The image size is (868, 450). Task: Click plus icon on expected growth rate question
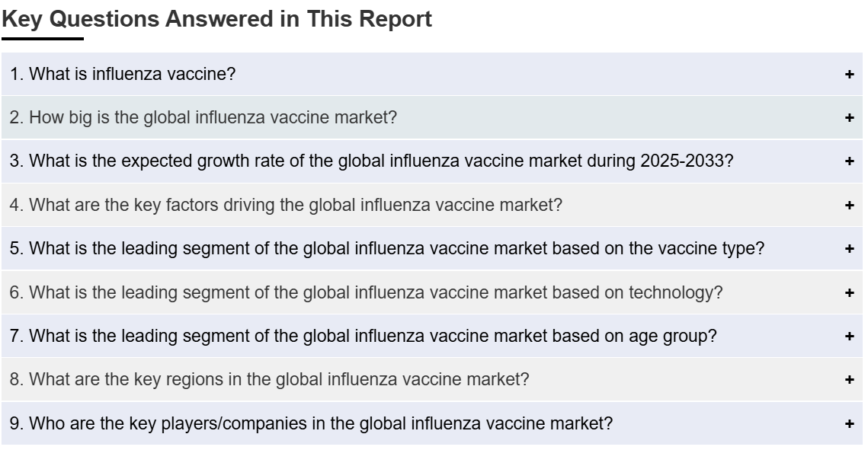849,161
